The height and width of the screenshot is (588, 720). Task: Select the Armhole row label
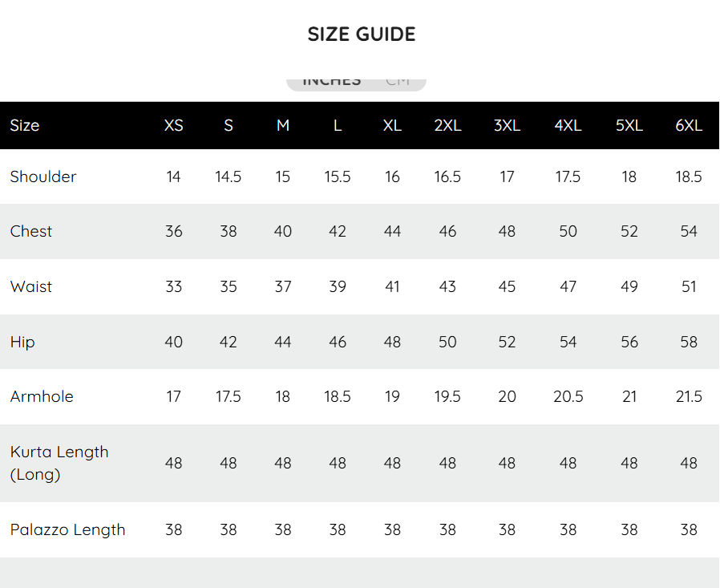coord(42,397)
